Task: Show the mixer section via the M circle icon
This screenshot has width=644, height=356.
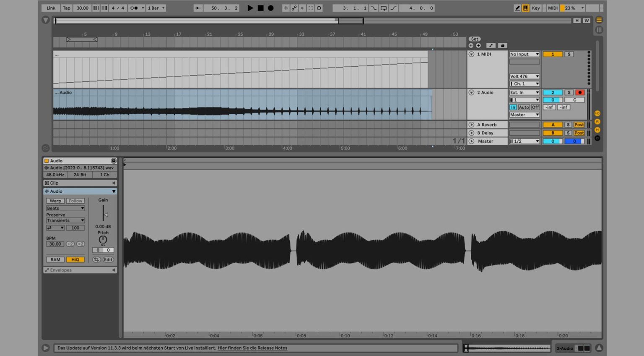Action: coord(597,129)
